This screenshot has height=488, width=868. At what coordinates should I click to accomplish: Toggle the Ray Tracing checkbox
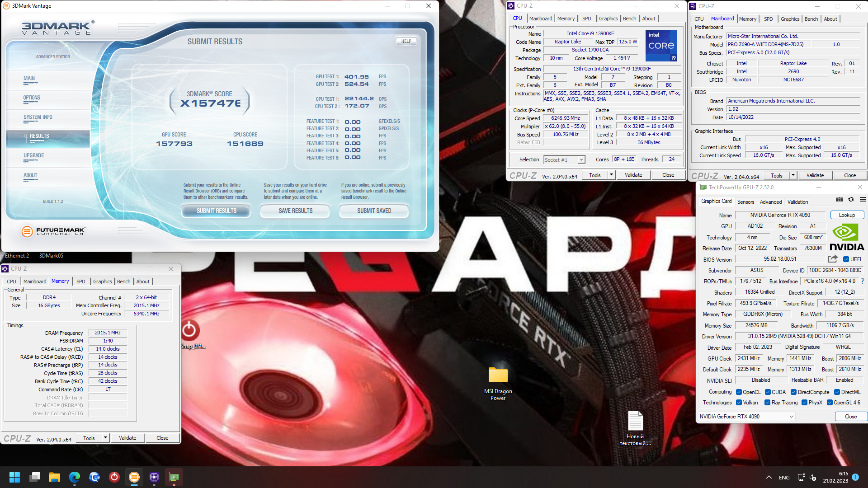click(x=767, y=403)
